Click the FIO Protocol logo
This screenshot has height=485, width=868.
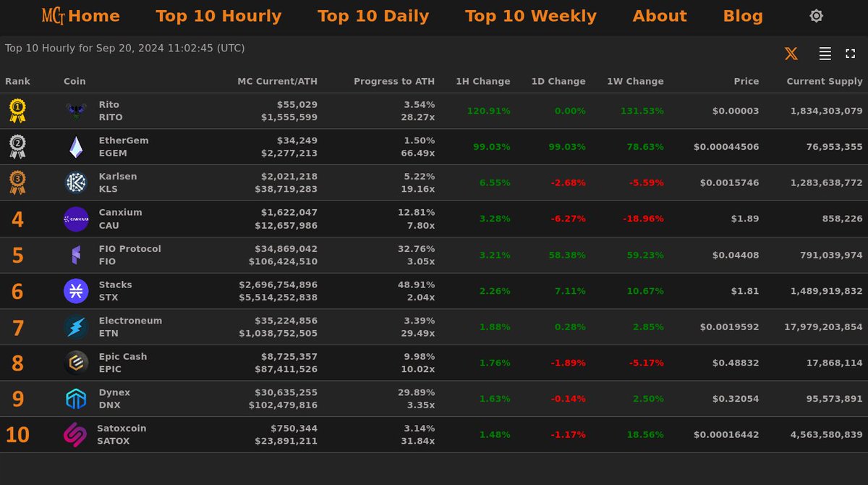(x=76, y=255)
